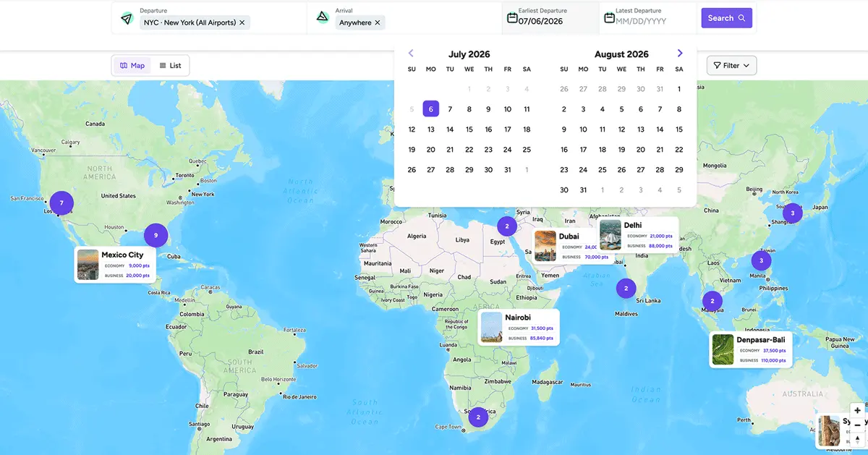Open the cluster of 2 near Sri Lanka
This screenshot has width=868, height=455.
pos(626,288)
